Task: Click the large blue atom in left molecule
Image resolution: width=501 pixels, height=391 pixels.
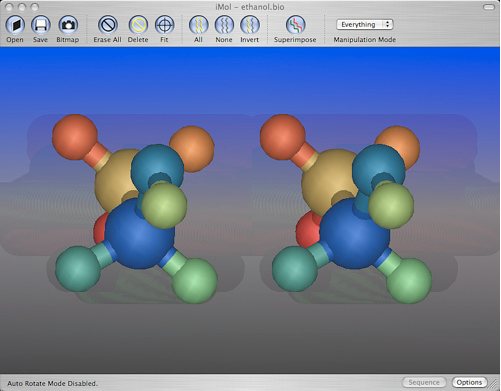Action: click(x=140, y=234)
